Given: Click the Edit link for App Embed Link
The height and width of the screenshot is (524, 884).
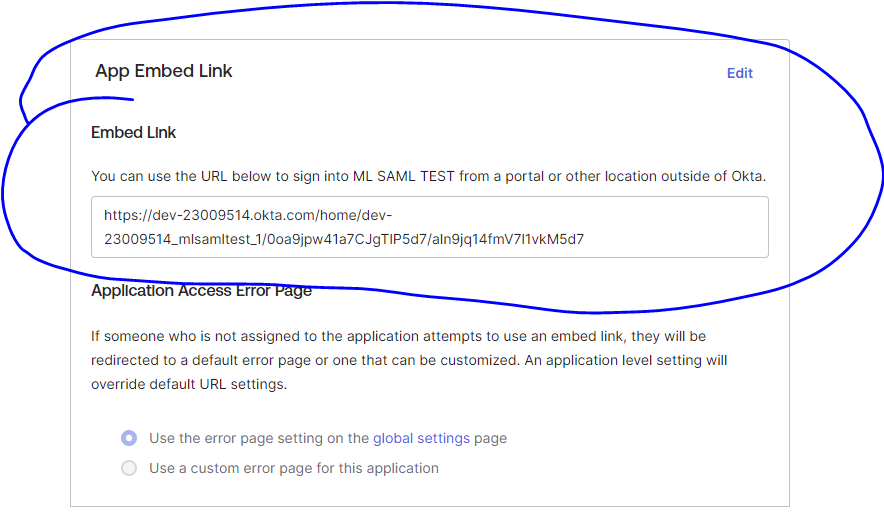Looking at the screenshot, I should tap(740, 73).
